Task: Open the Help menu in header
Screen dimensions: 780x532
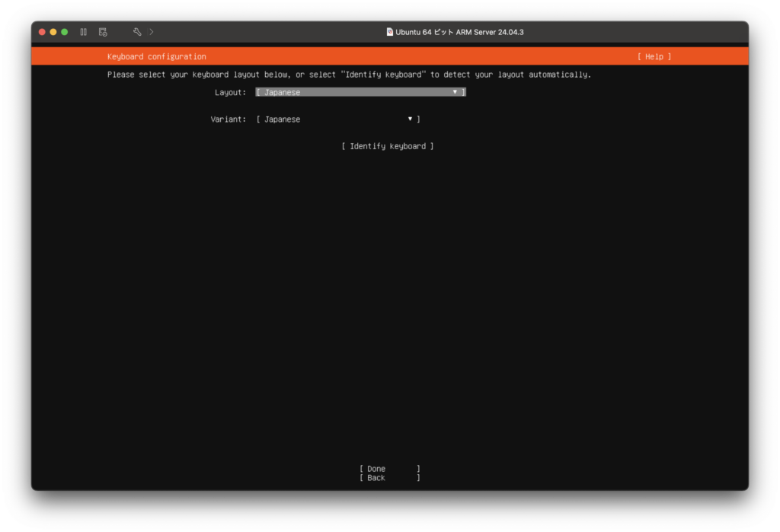Action: coord(654,56)
